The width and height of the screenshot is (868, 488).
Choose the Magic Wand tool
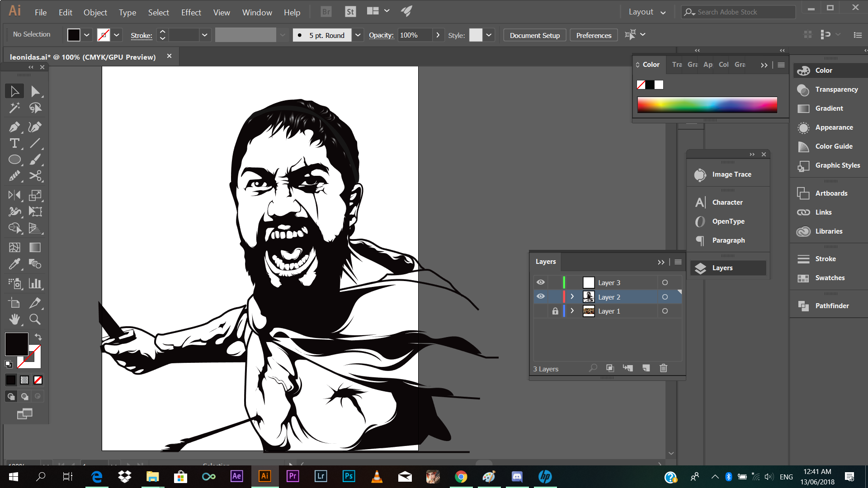(14, 108)
